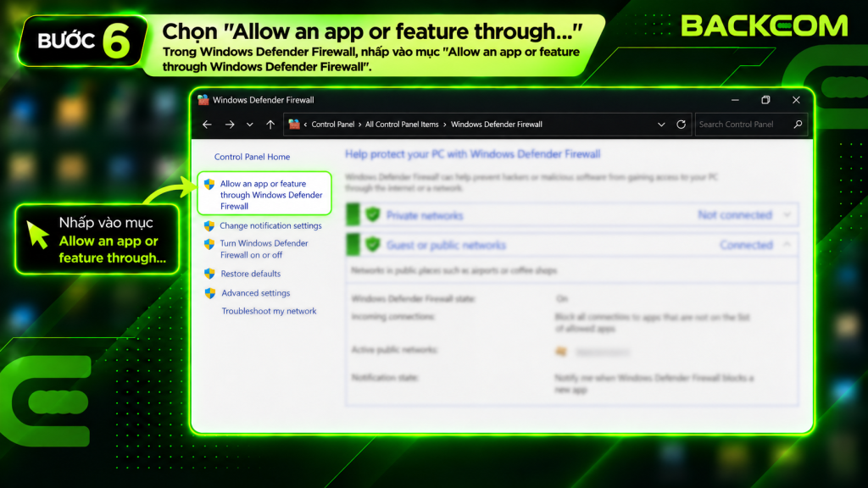Expand the Private networks section

point(787,214)
